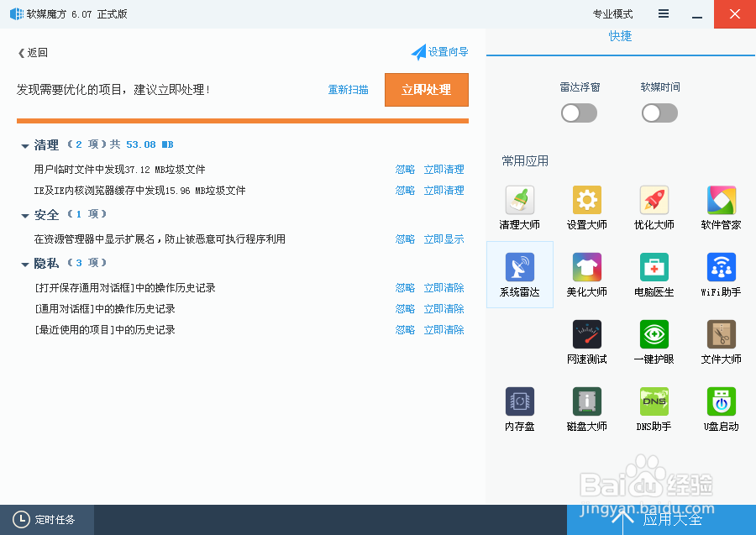Screen dimensions: 756x535
Task: Open 优化大师 rocket icon
Action: click(x=654, y=200)
